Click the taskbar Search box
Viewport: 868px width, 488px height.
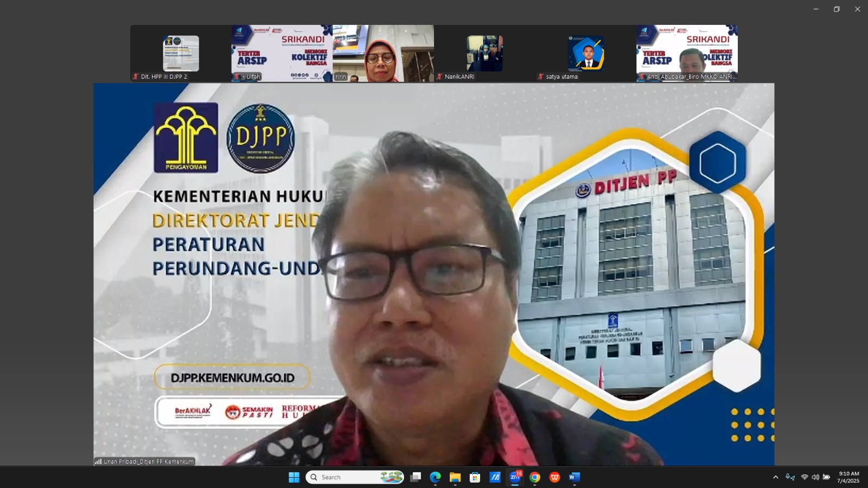(x=355, y=477)
